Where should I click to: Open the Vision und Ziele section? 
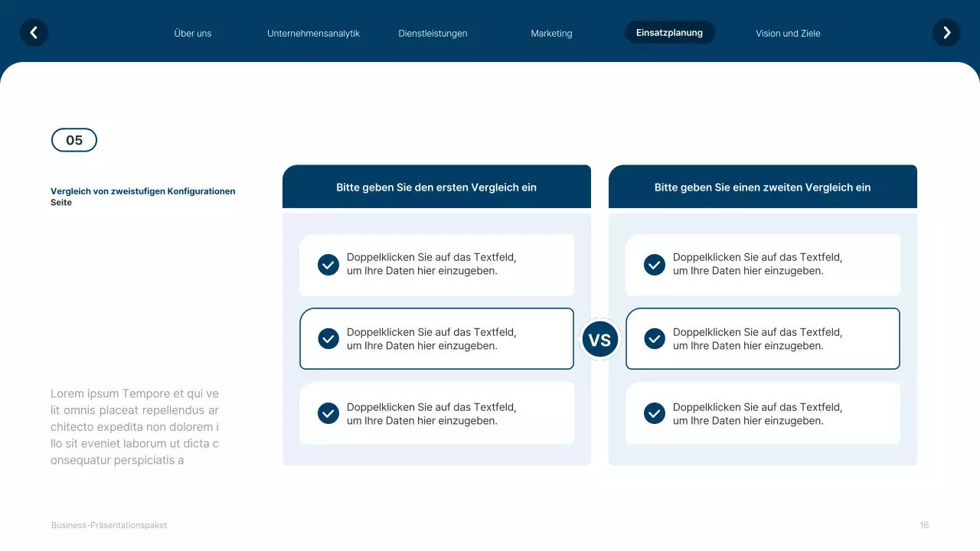pos(788,33)
